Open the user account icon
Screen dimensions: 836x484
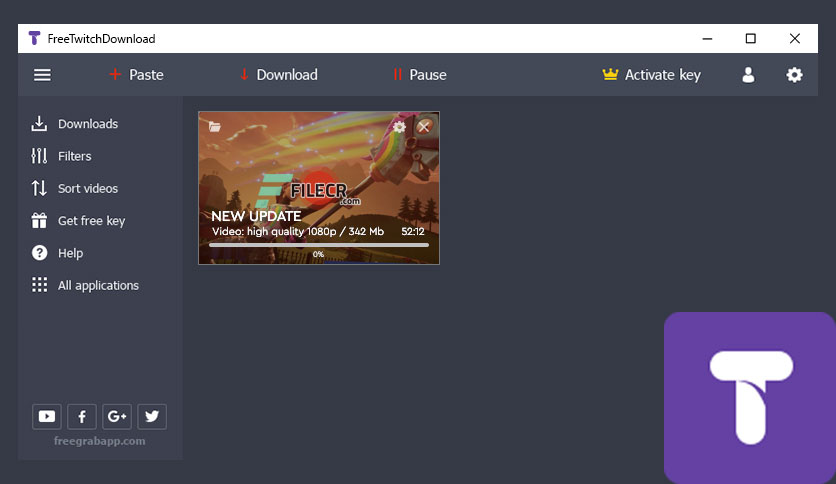(x=748, y=75)
